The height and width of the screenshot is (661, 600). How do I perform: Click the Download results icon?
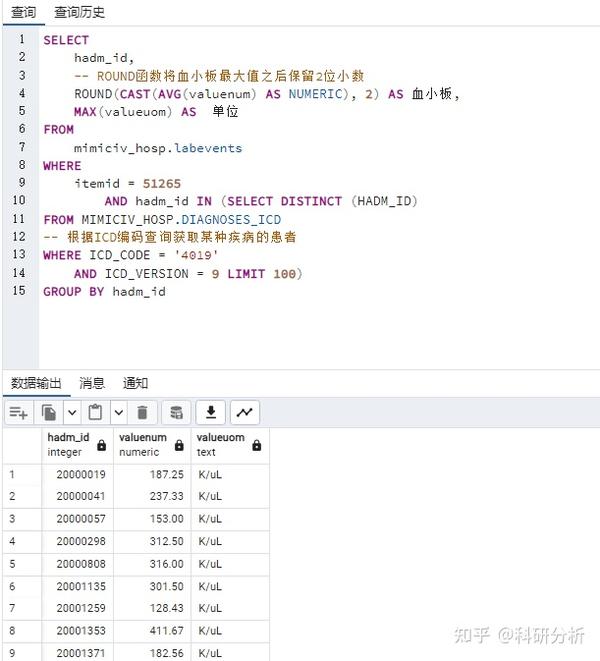211,412
